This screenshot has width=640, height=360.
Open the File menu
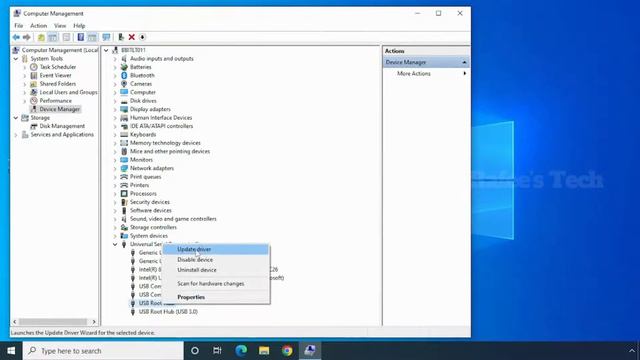tap(19, 26)
